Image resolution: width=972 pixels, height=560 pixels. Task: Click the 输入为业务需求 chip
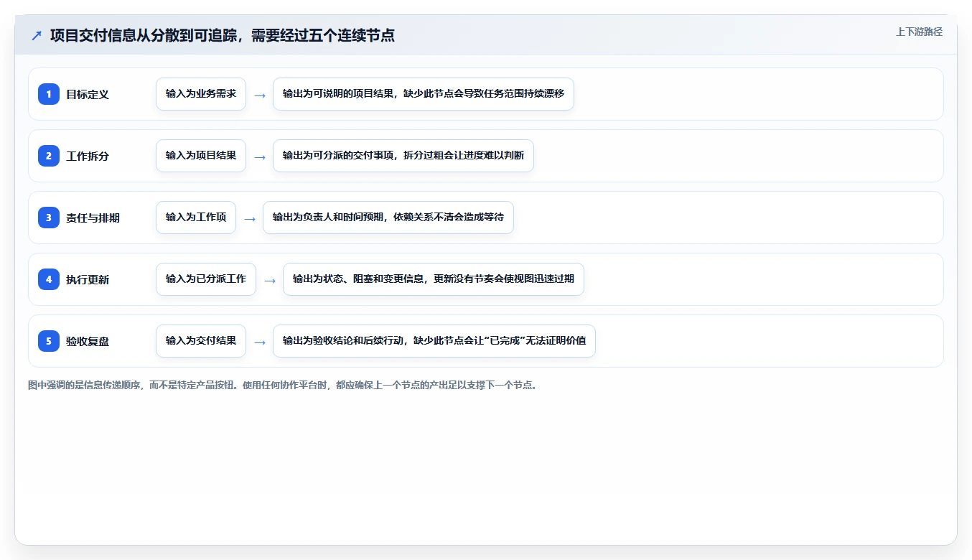click(x=201, y=94)
